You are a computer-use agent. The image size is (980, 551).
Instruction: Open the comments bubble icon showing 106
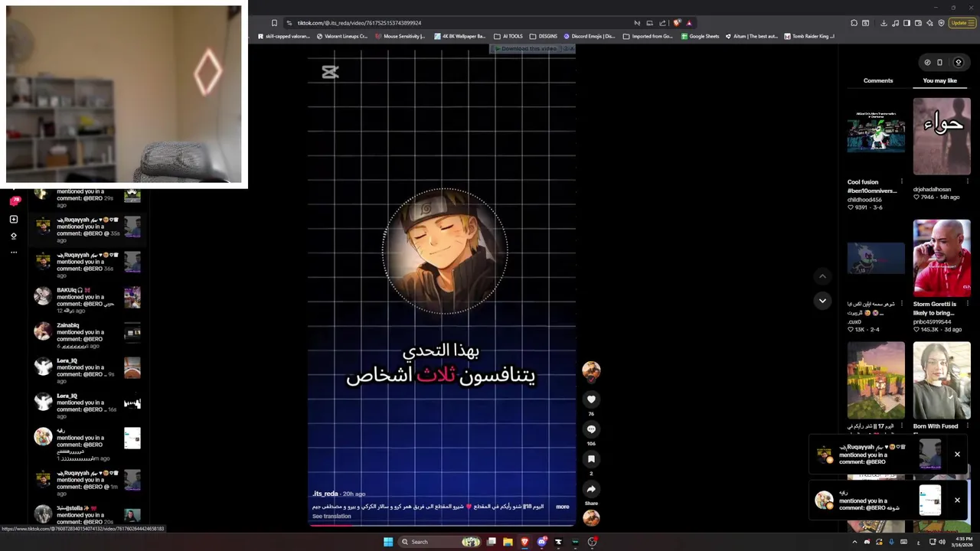pos(591,429)
